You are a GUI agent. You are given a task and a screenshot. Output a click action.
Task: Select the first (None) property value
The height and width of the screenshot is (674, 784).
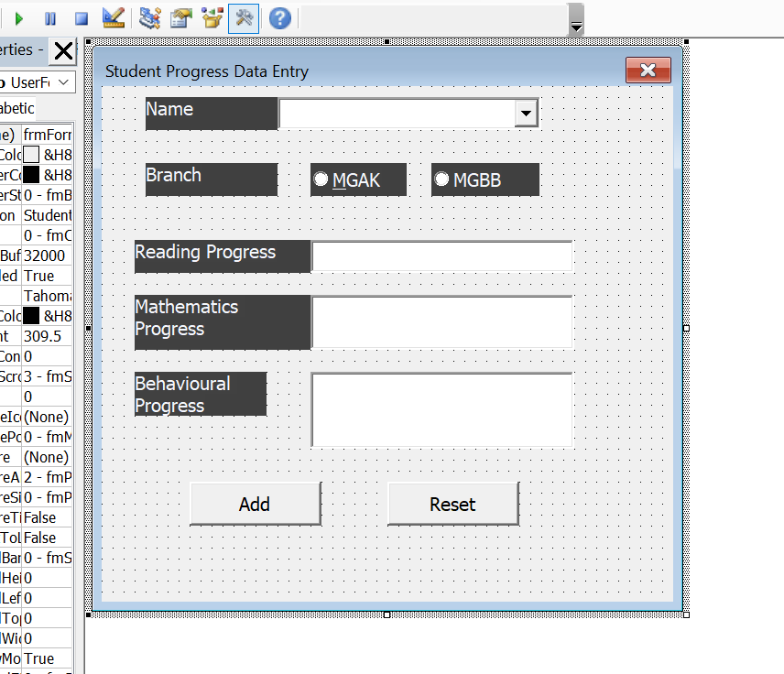pyautogui.click(x=48, y=417)
